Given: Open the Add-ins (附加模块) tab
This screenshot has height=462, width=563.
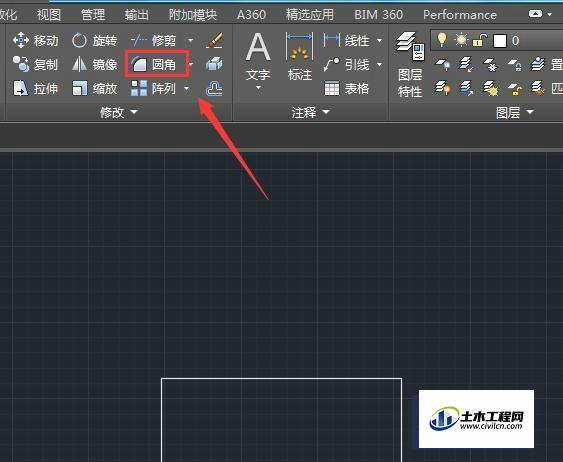Looking at the screenshot, I should (x=193, y=15).
